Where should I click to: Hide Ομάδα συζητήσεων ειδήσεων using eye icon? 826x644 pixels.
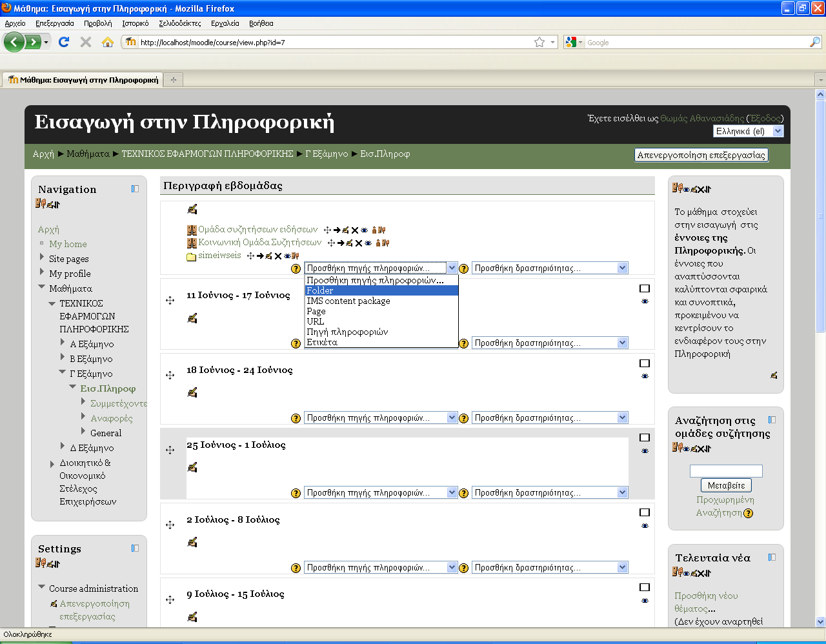[x=364, y=230]
